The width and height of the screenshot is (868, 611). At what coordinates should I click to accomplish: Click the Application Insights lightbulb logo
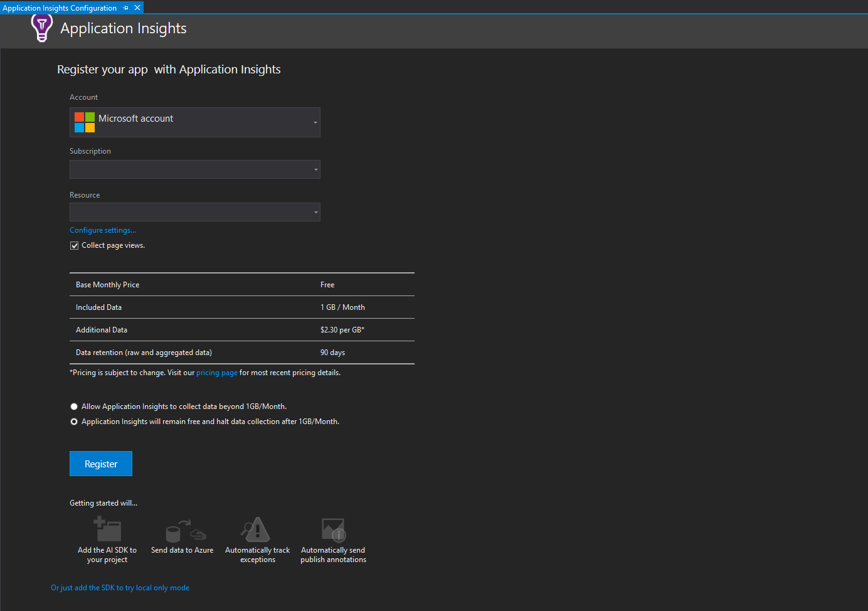(42, 28)
